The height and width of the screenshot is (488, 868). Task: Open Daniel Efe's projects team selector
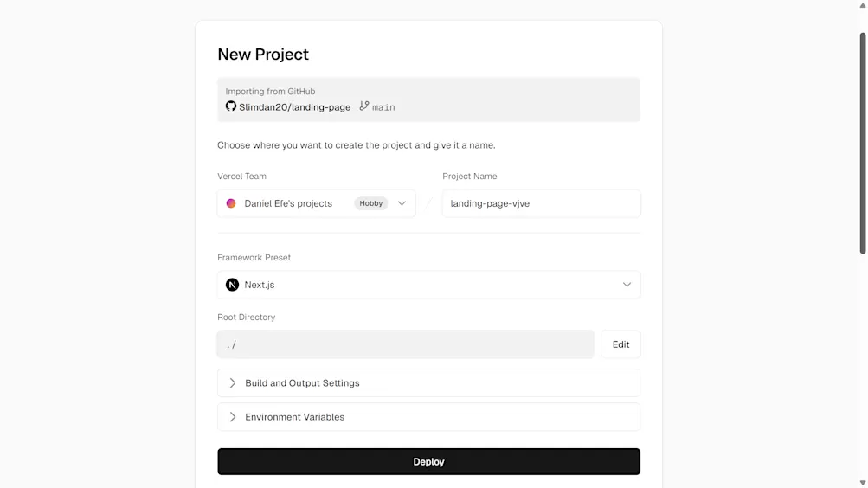288,203
